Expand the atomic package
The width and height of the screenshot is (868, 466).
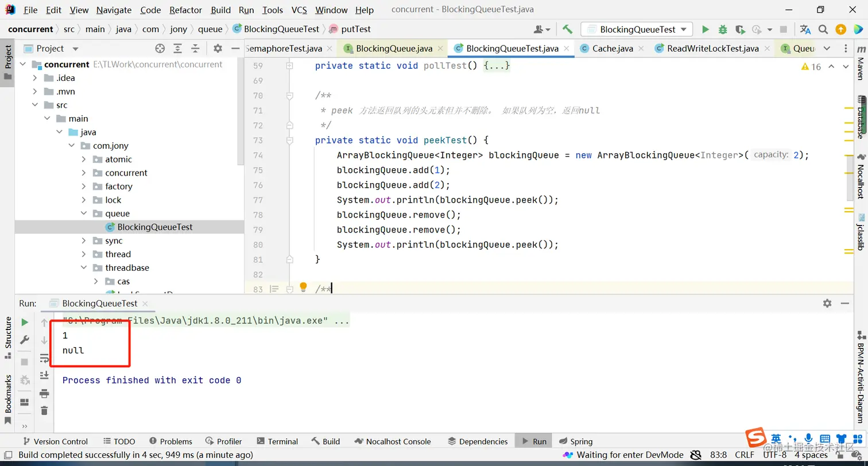[84, 160]
